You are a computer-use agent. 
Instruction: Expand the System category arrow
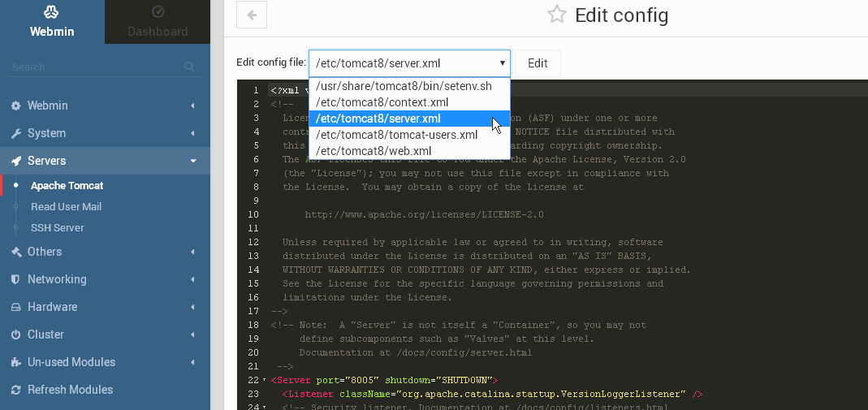[x=192, y=133]
